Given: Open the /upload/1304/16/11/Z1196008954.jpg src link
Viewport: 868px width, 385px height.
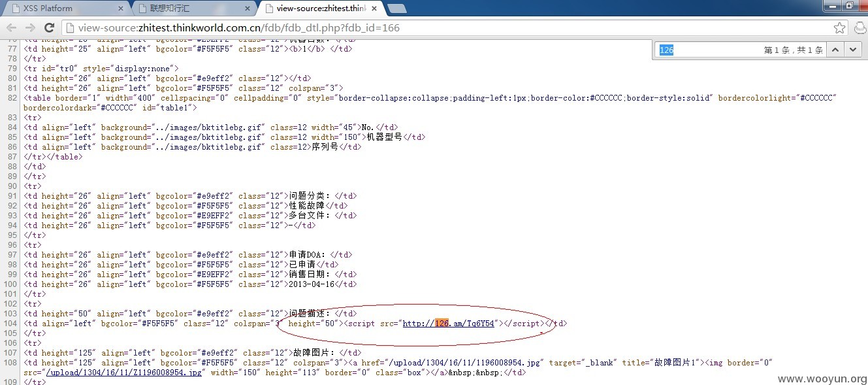Looking at the screenshot, I should click(x=123, y=373).
